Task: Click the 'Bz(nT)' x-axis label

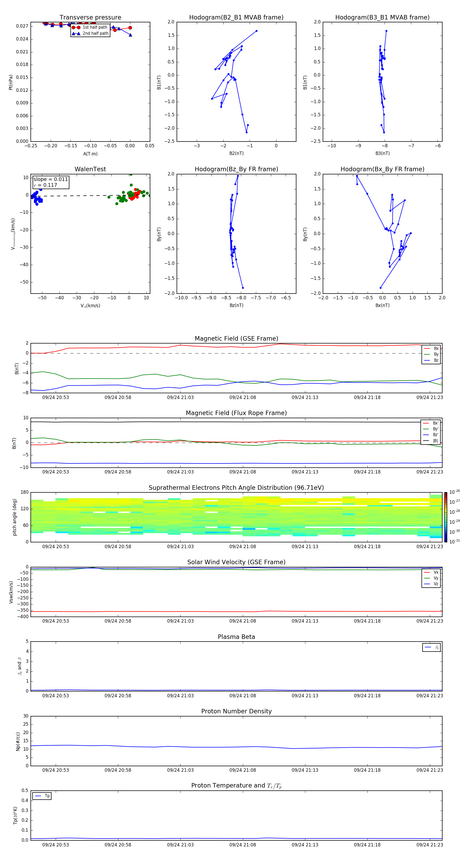Action: point(236,305)
